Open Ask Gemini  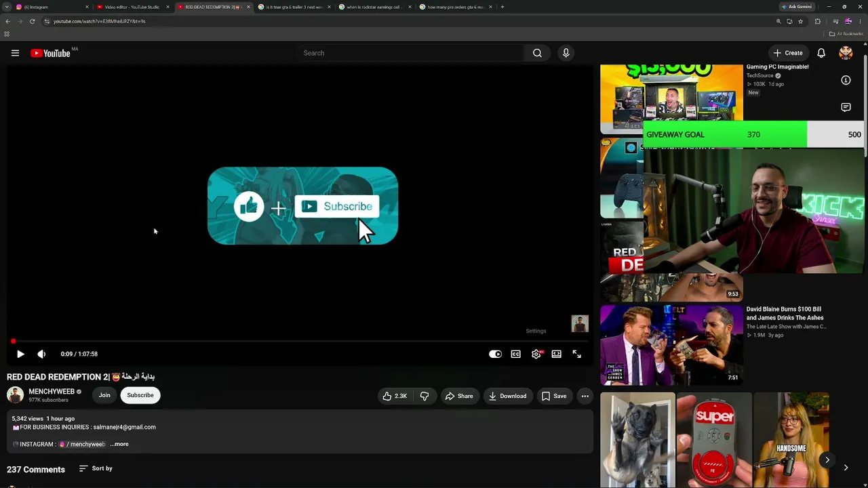[x=796, y=7]
